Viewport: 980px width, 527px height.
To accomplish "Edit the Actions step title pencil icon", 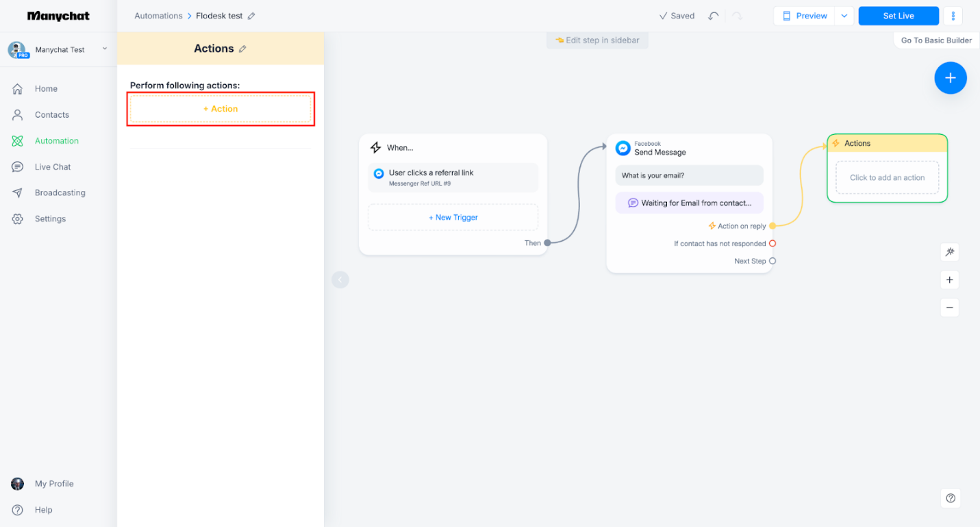I will 242,49.
